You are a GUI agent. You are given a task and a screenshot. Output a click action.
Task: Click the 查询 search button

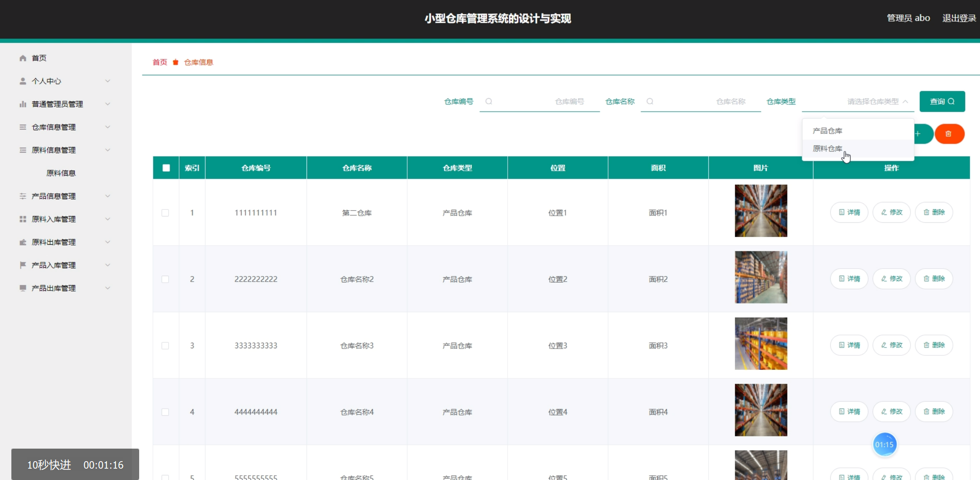pos(942,102)
